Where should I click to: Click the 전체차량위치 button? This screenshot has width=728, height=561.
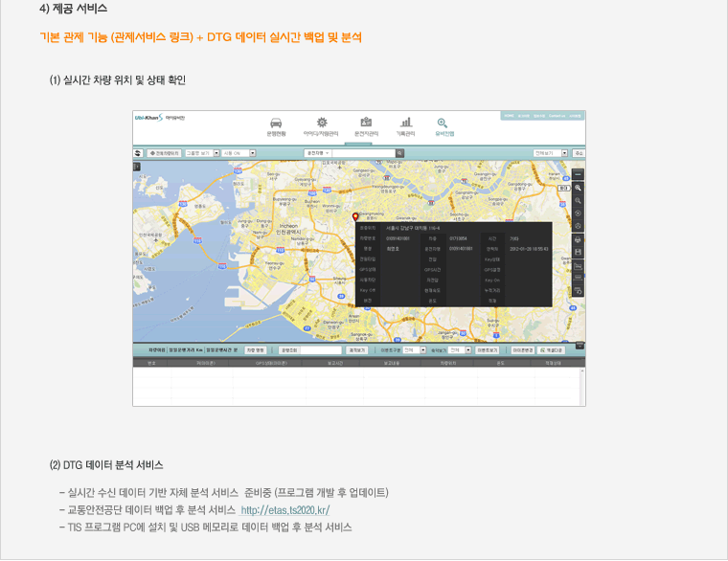coord(165,153)
